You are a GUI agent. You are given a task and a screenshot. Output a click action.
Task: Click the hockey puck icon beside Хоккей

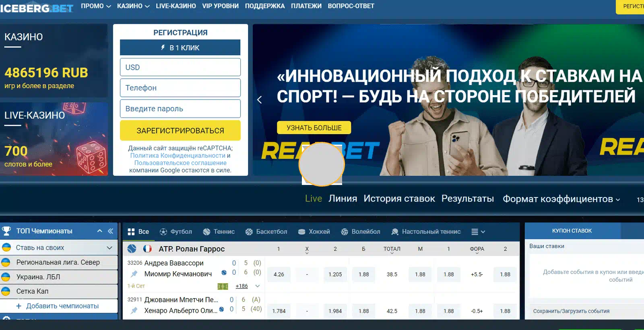click(302, 232)
